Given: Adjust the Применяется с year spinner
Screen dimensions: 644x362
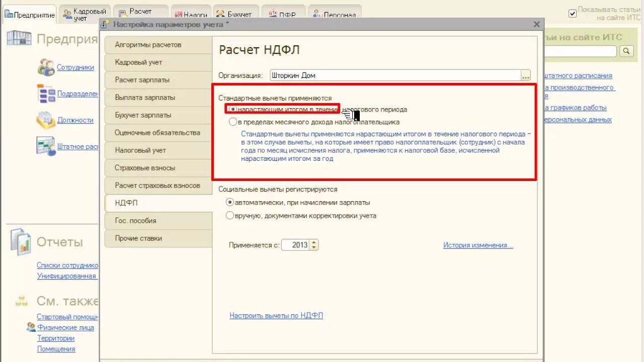Looking at the screenshot, I should (314, 245).
